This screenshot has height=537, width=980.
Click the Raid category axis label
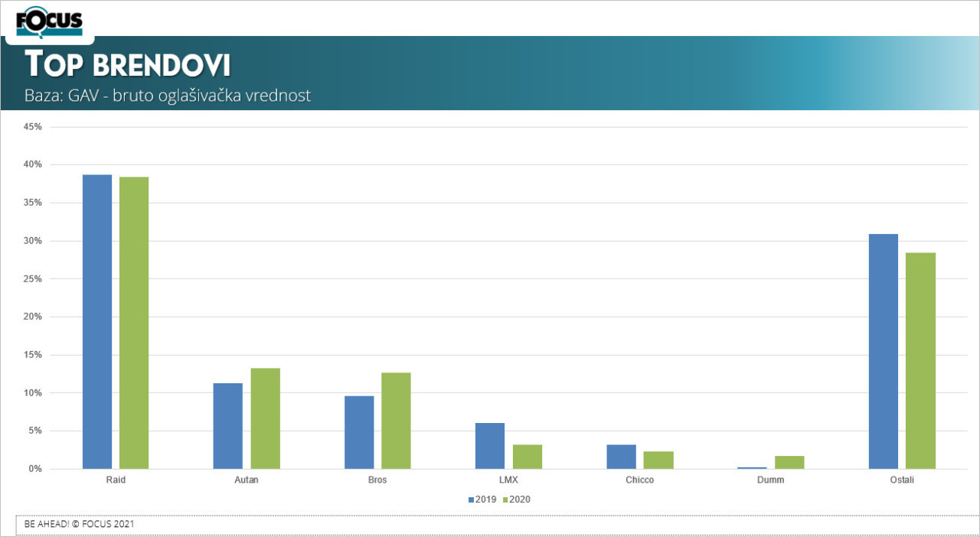(116, 480)
